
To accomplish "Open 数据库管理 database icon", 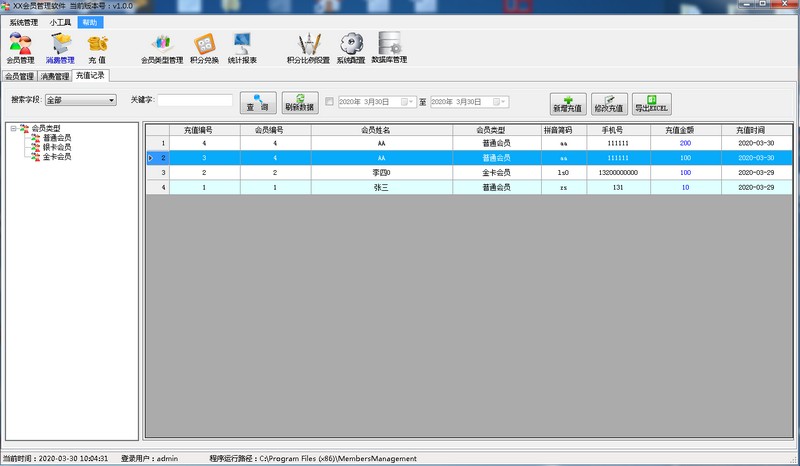I will coord(389,47).
